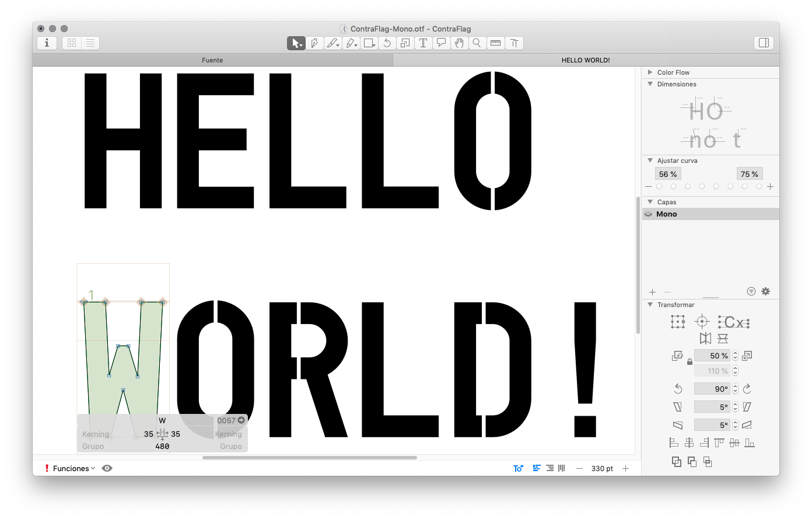
Task: Align selection horizontal centers
Action: click(689, 443)
